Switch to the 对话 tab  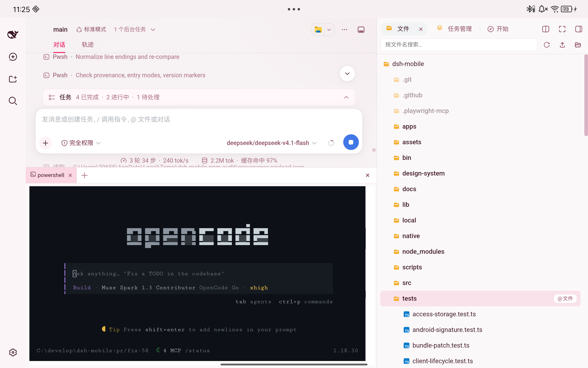[x=59, y=45]
